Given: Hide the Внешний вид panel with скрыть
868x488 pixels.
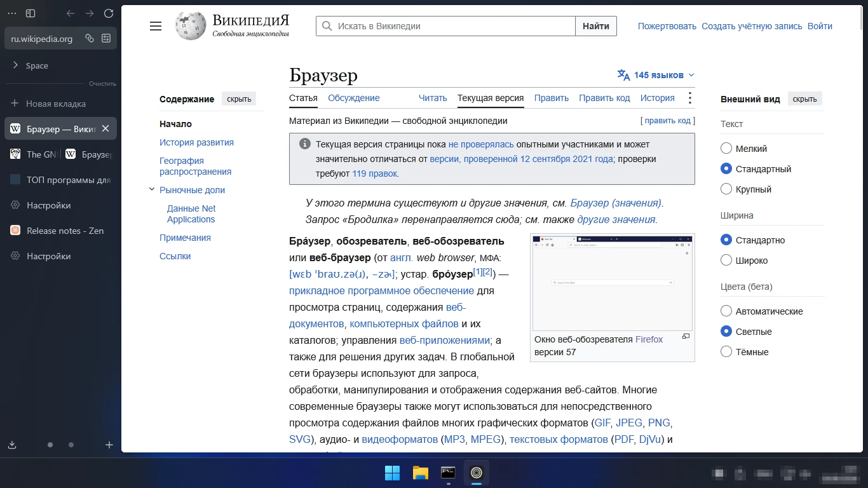Looking at the screenshot, I should click(804, 99).
